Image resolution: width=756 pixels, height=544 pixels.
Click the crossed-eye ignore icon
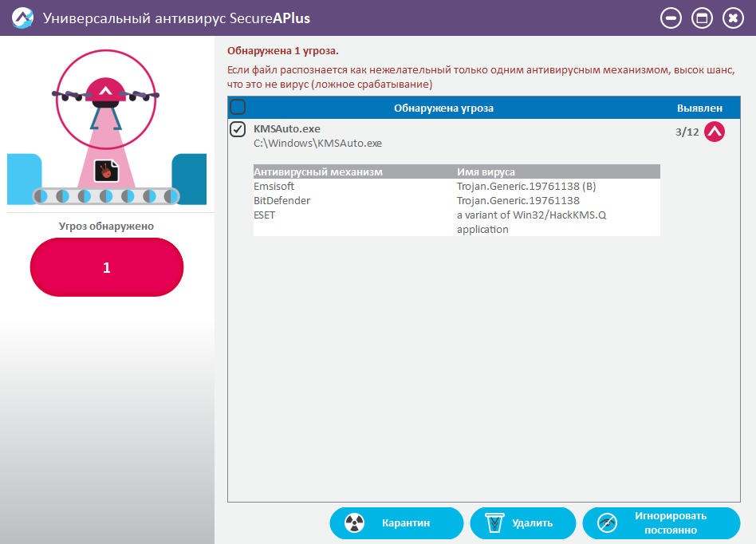click(x=607, y=522)
